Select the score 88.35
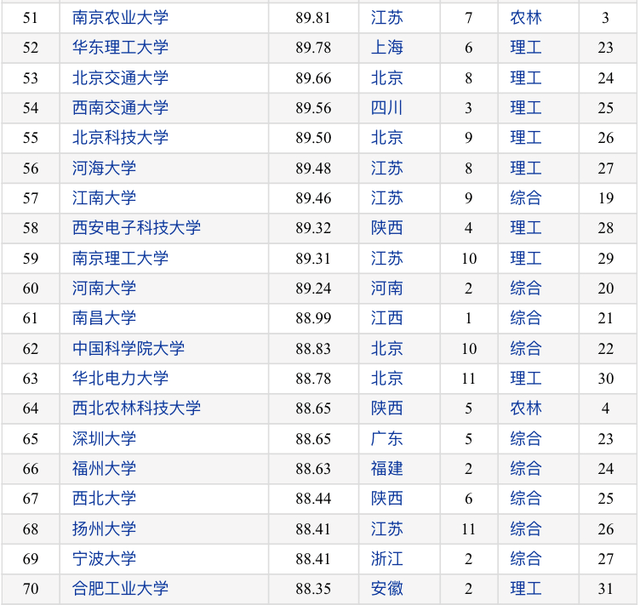Screen dimensions: 640x605 tap(313, 589)
